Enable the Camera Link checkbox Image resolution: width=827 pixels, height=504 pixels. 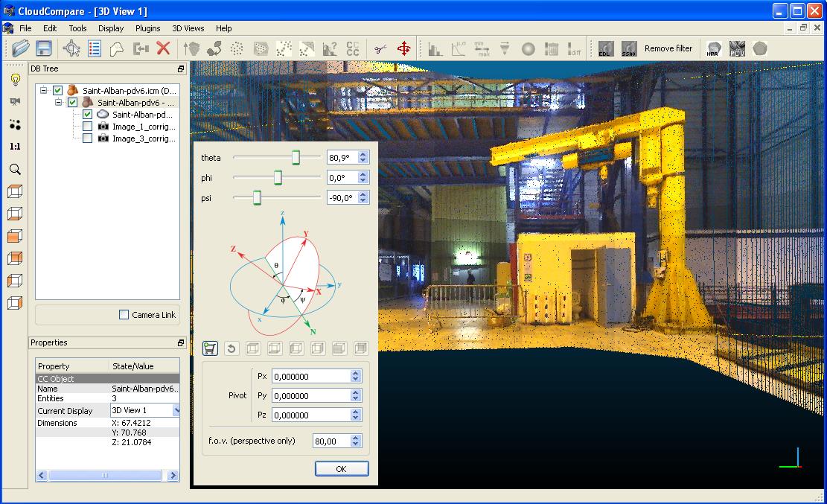(124, 315)
